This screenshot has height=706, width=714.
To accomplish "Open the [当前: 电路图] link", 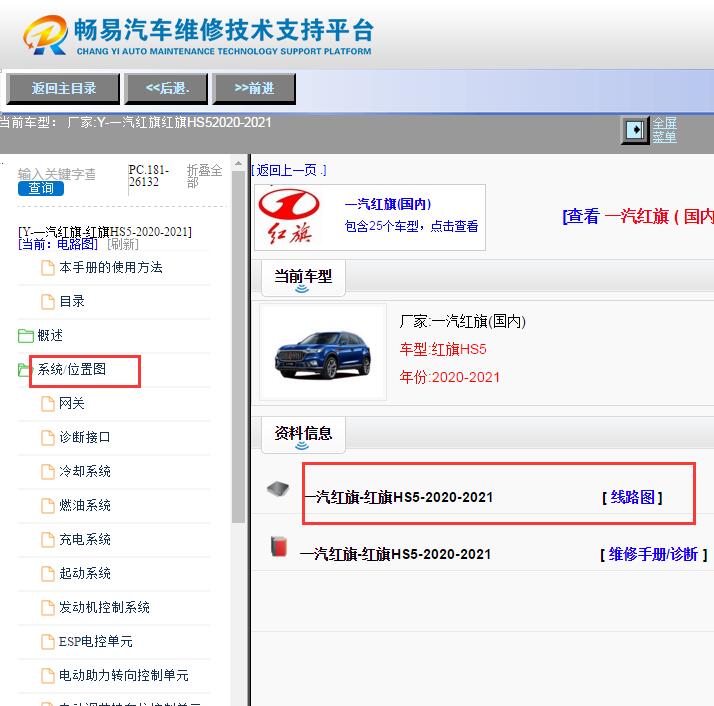I will (x=58, y=245).
